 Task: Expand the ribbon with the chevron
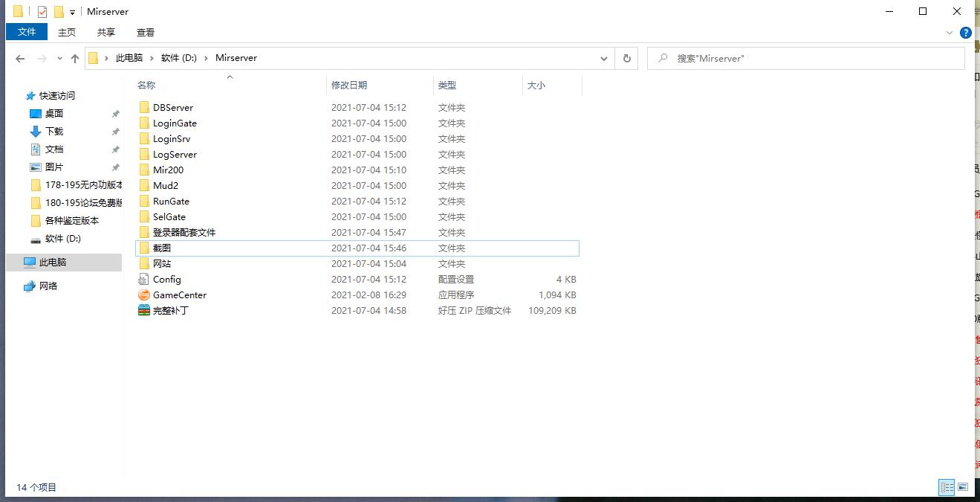950,33
